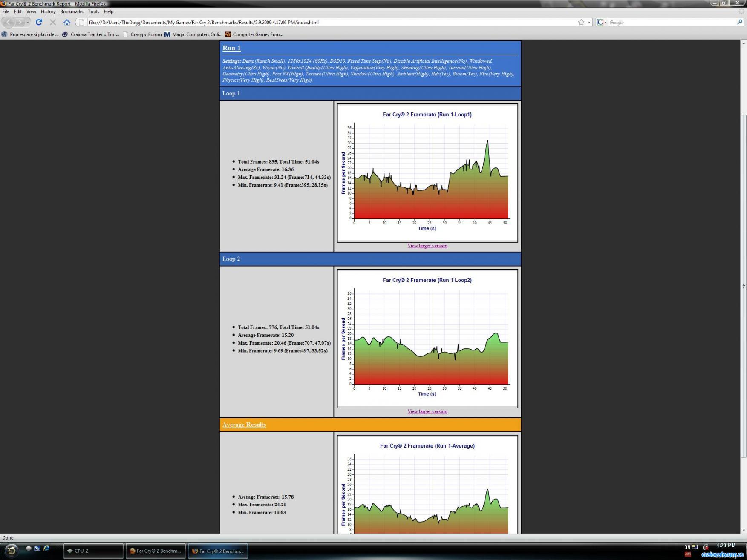Switch to the first Far Cry 2 Benchm... taskbar button
This screenshot has width=747, height=560.
156,551
